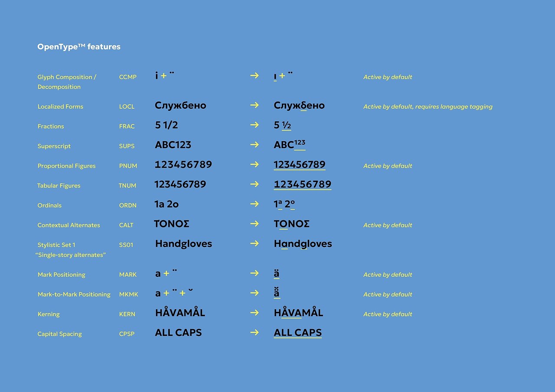
Task: Click the 'ΤΟΝΟΣ' result with underlined O
Action: (x=292, y=224)
